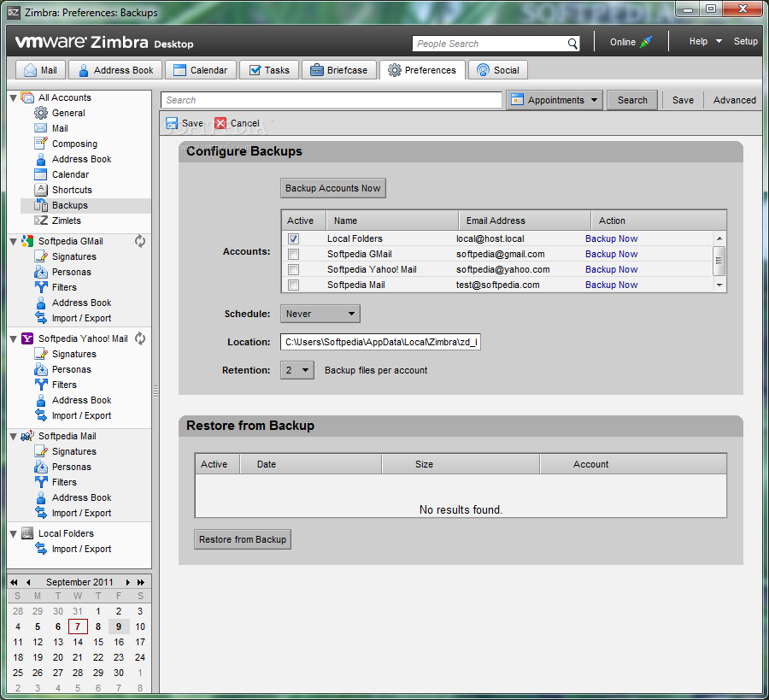769x700 pixels.
Task: Click the Calendar icon under All Accounts
Action: 41,174
